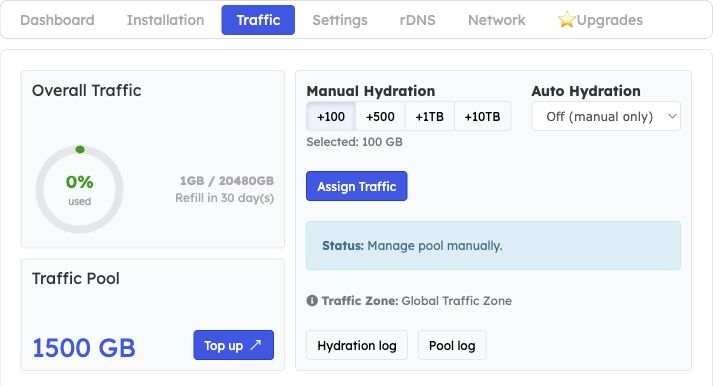The image size is (713, 386).
Task: Click the Manual Hydration heading
Action: [371, 91]
